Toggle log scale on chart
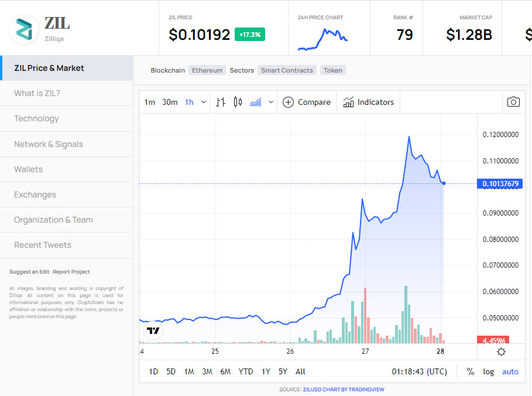Image resolution: width=532 pixels, height=396 pixels. coord(488,371)
